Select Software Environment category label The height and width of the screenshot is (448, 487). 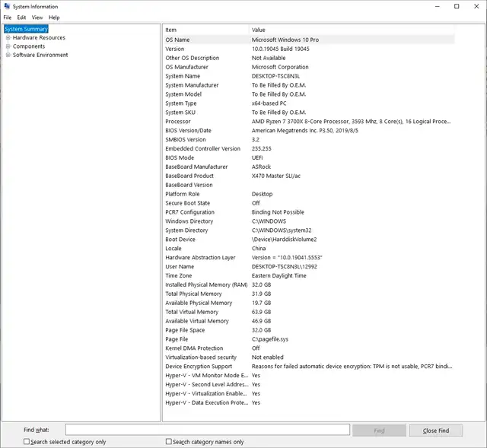tap(40, 55)
